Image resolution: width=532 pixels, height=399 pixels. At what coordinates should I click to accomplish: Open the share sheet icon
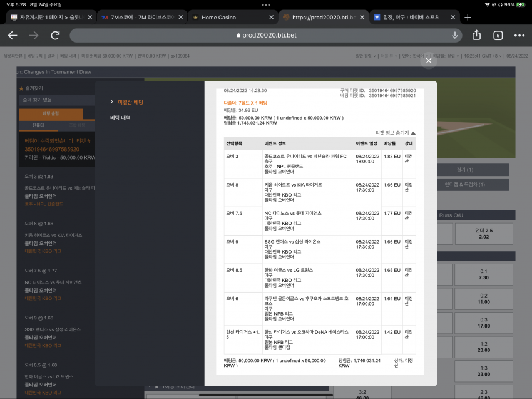click(476, 35)
